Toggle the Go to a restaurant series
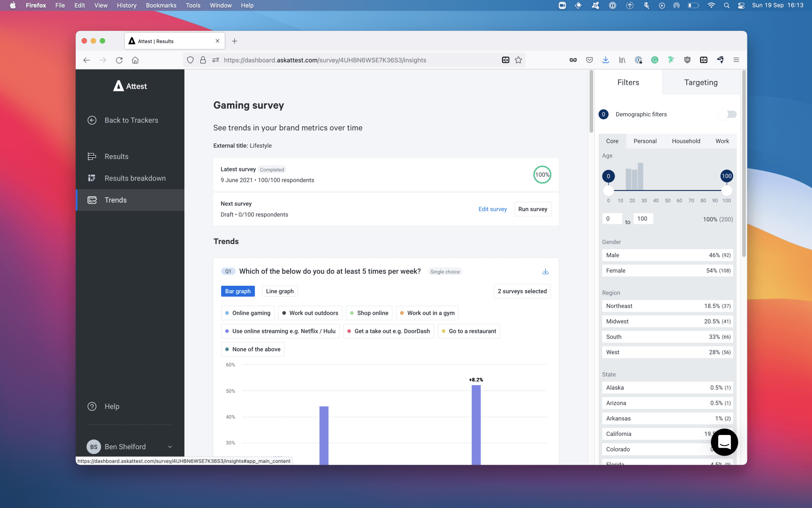 coord(469,331)
